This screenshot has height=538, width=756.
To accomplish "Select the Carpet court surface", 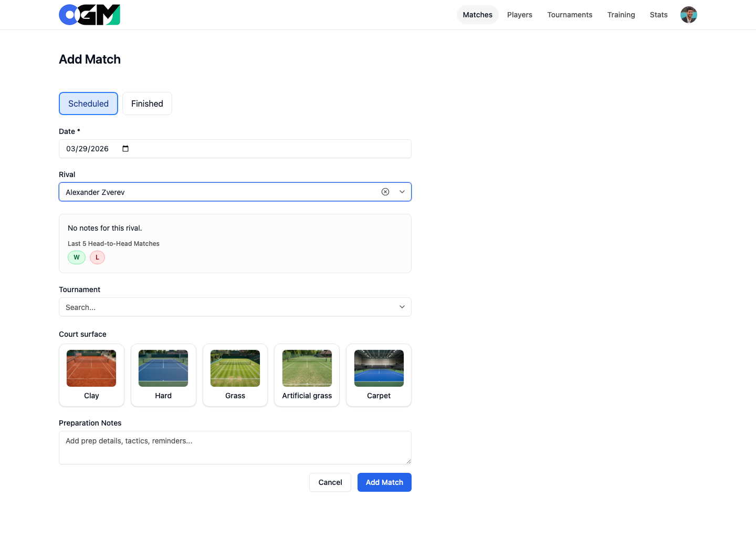I will pos(379,375).
